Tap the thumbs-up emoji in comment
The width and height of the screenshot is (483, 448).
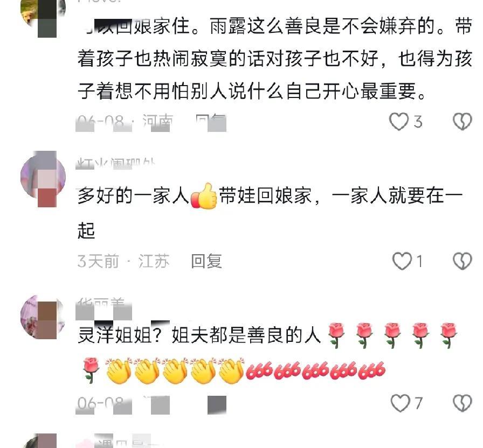tap(204, 197)
